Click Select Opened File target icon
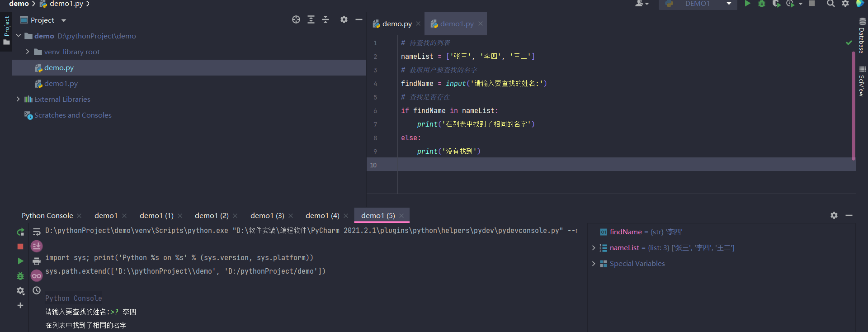 coord(296,19)
